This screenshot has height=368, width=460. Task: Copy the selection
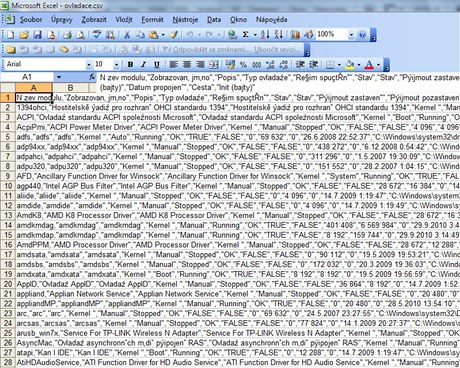tap(140, 35)
